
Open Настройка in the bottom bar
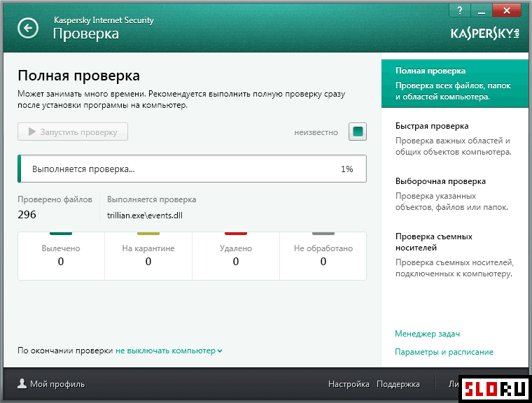(x=349, y=384)
